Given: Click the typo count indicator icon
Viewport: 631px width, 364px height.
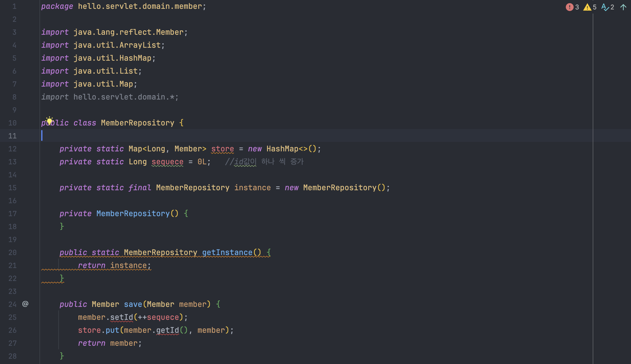Looking at the screenshot, I should [605, 7].
